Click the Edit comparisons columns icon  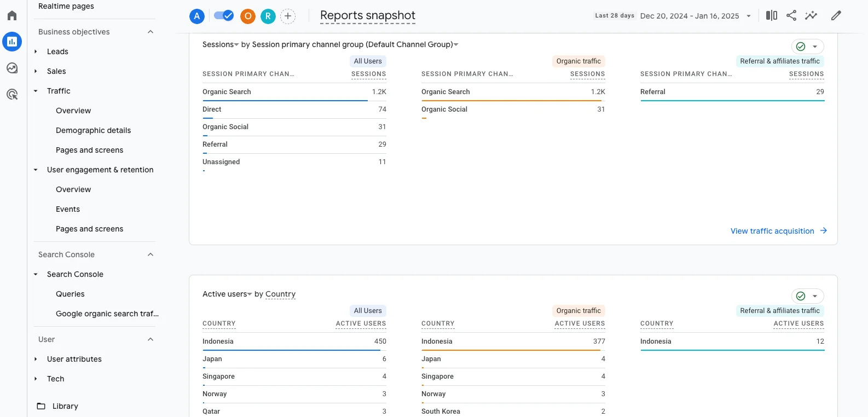pos(772,15)
